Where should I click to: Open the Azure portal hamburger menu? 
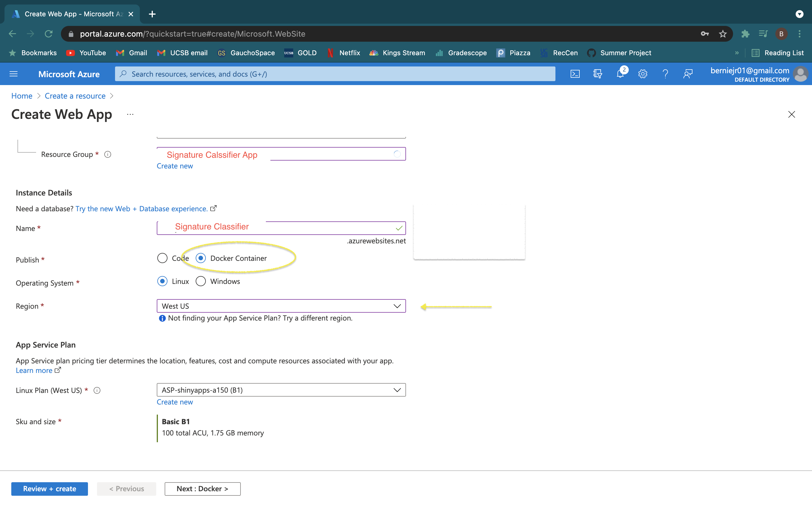click(x=14, y=74)
